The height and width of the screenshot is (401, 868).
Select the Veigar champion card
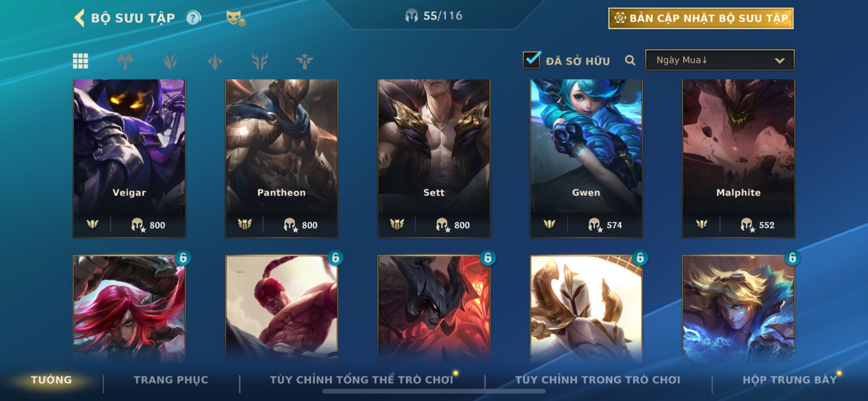pos(129,159)
